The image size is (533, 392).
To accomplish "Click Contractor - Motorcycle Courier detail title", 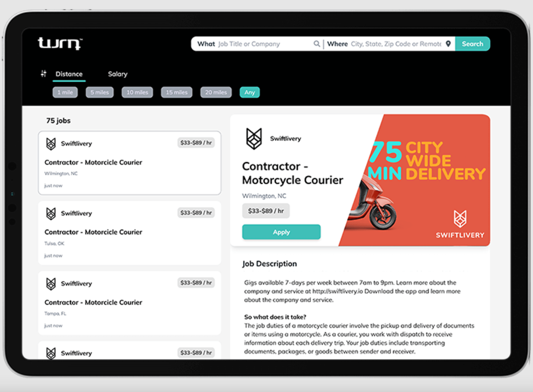I will tap(293, 173).
